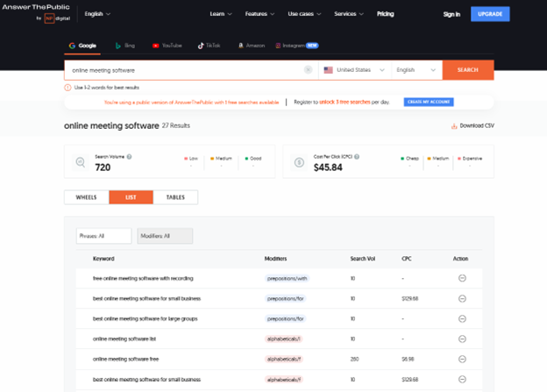Click the Download CSV icon
The width and height of the screenshot is (547, 392).
[x=454, y=126]
